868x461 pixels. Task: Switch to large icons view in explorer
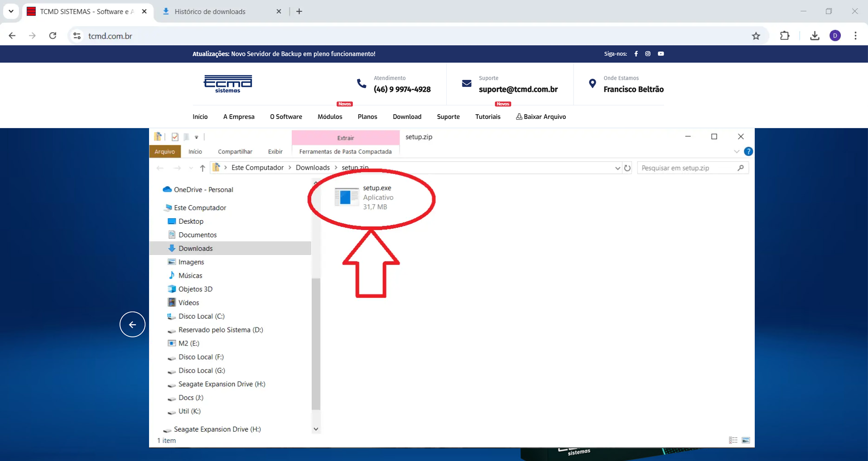pos(746,440)
